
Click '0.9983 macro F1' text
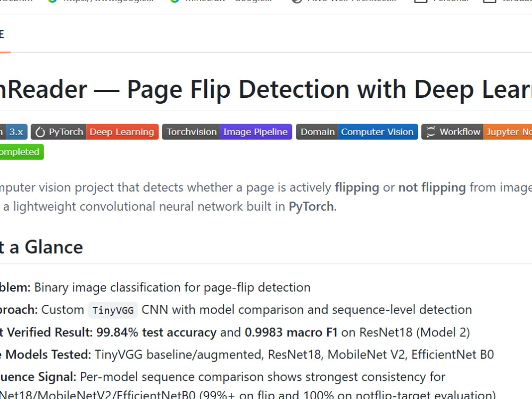(291, 332)
